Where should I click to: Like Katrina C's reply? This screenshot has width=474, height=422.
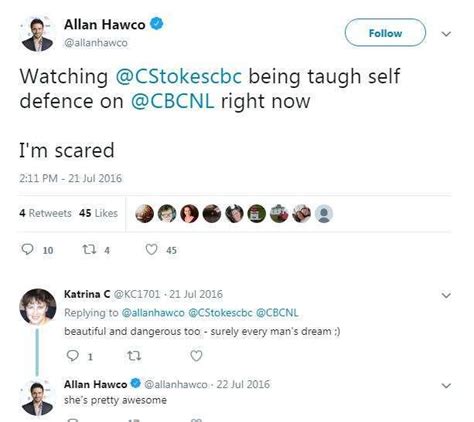pyautogui.click(x=196, y=356)
